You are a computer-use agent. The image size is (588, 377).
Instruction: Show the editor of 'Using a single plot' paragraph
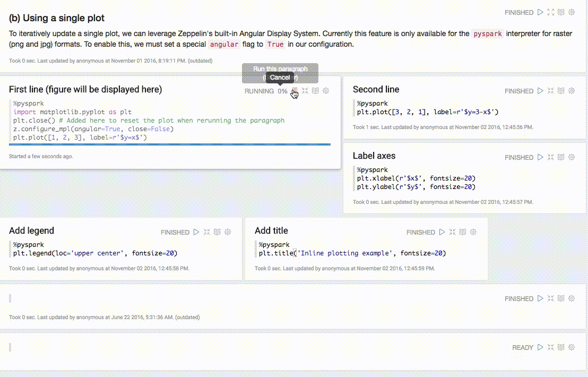(550, 12)
